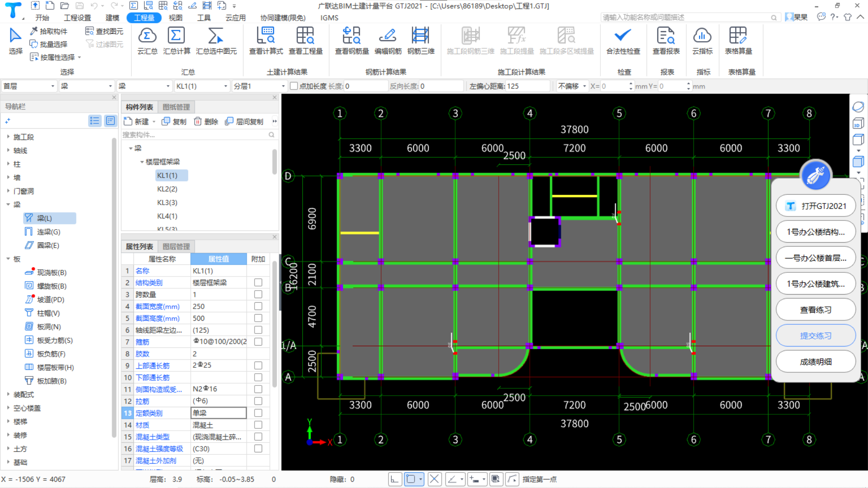Check 附加 box for 混凝土强度等级 row
The width and height of the screenshot is (868, 488).
258,449
